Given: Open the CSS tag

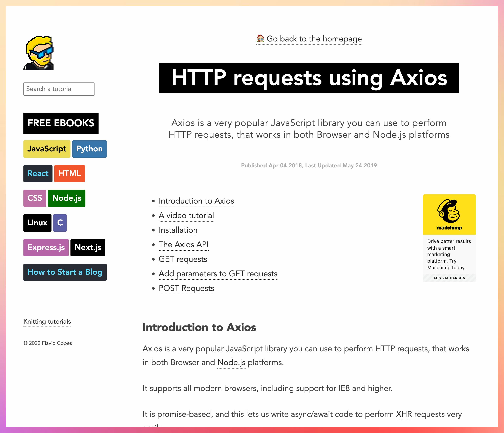Looking at the screenshot, I should click(35, 198).
